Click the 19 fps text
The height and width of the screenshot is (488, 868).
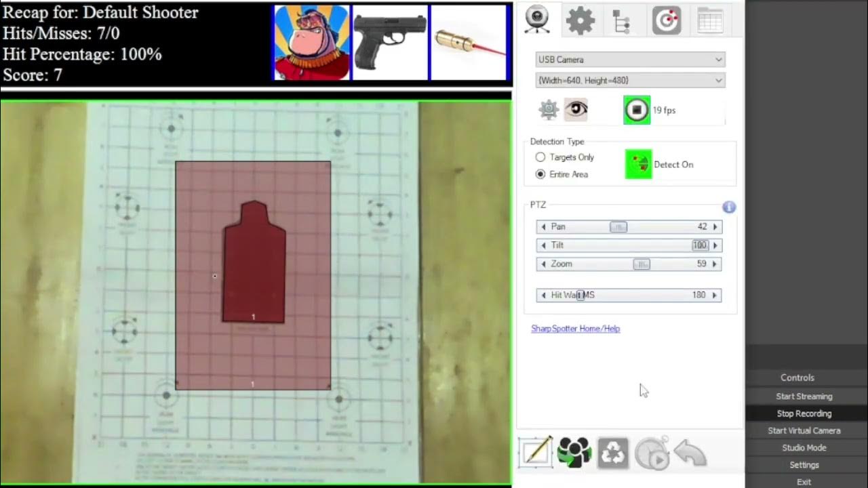click(x=664, y=110)
